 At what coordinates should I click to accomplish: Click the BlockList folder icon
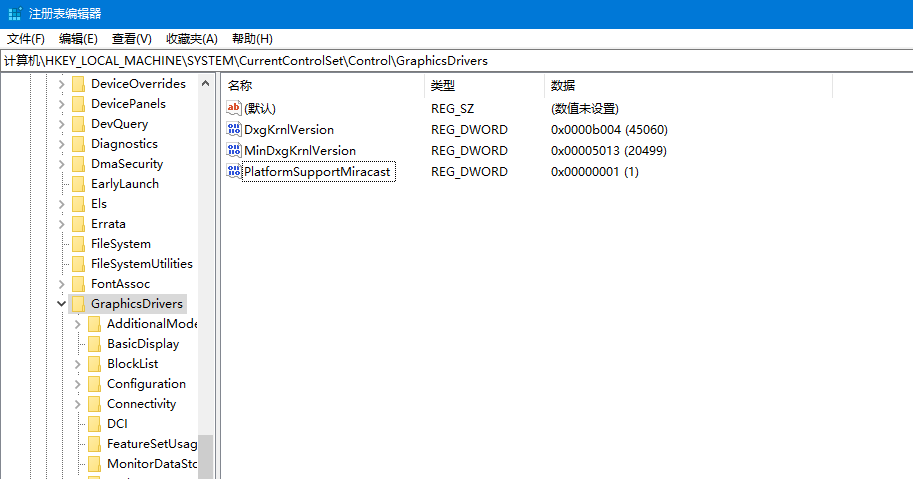[x=94, y=364]
